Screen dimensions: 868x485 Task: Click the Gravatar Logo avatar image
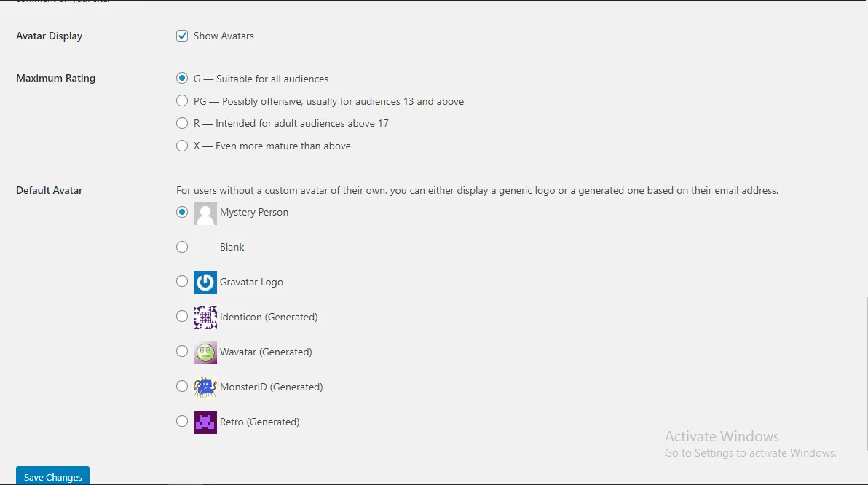point(205,283)
